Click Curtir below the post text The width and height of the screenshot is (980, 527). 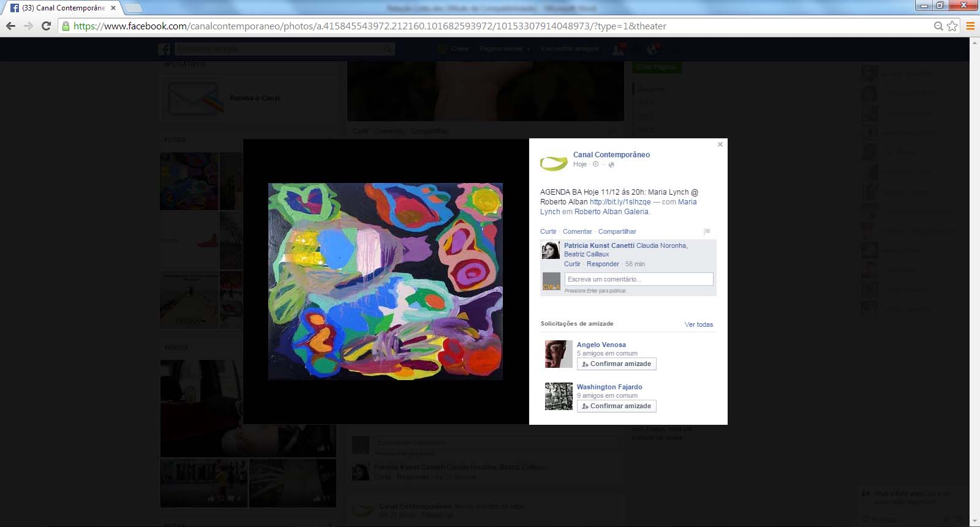pos(548,231)
